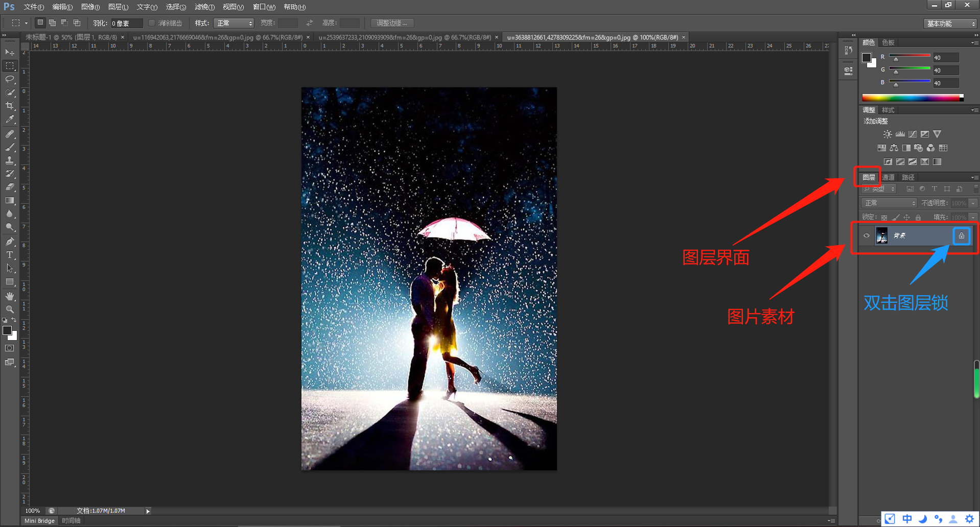
Task: Open the 样式 blend dropdown in options bar
Action: 234,22
